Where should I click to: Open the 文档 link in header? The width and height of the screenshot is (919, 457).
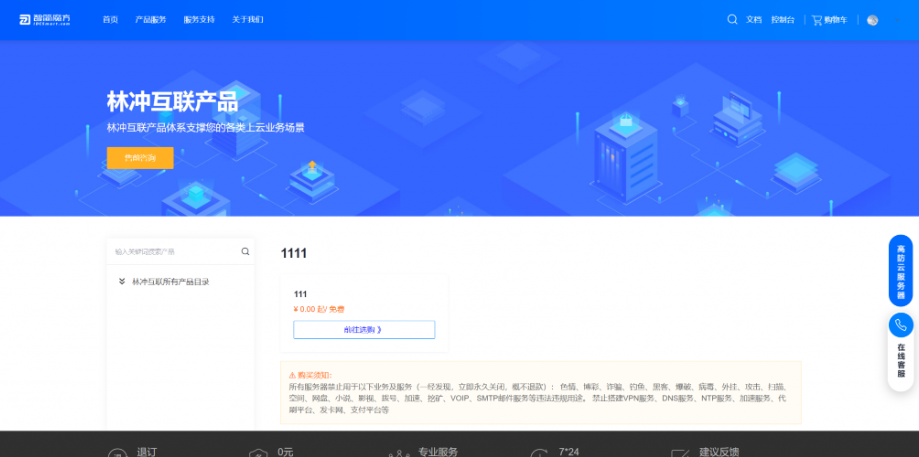point(754,19)
